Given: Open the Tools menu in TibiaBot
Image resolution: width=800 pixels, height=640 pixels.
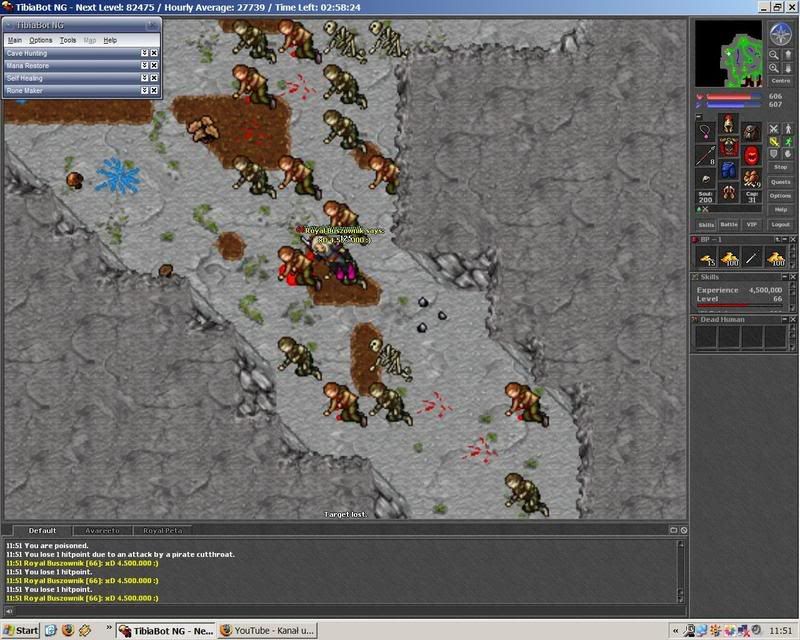Looking at the screenshot, I should pyautogui.click(x=68, y=40).
